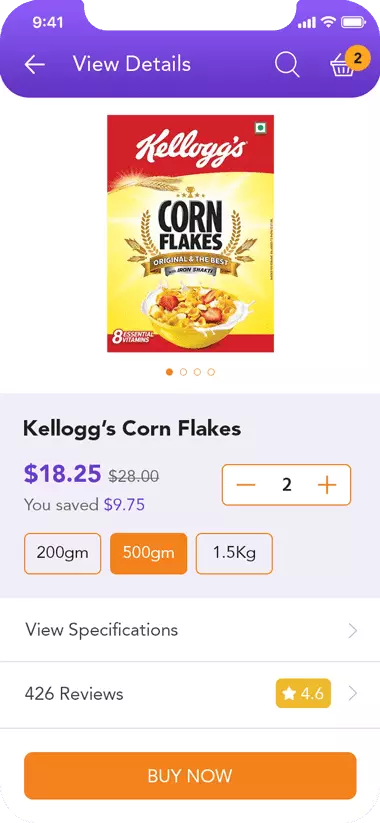
Task: Click the star rating 4.6 badge
Action: (303, 693)
